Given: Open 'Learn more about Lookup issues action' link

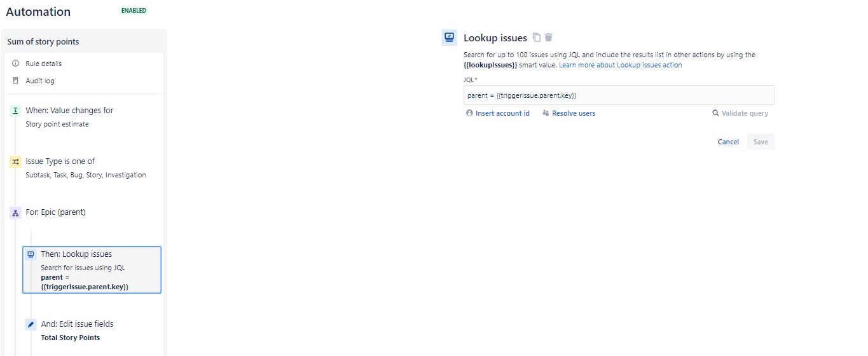Looking at the screenshot, I should click(620, 65).
